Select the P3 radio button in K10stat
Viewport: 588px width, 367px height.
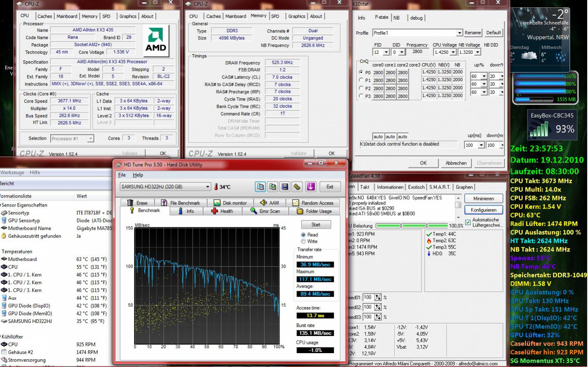tap(361, 96)
